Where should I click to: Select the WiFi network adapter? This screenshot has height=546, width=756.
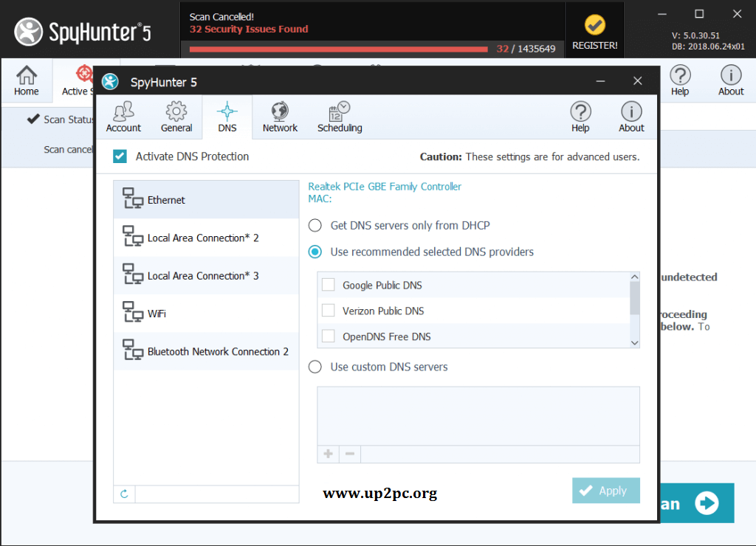coord(207,314)
